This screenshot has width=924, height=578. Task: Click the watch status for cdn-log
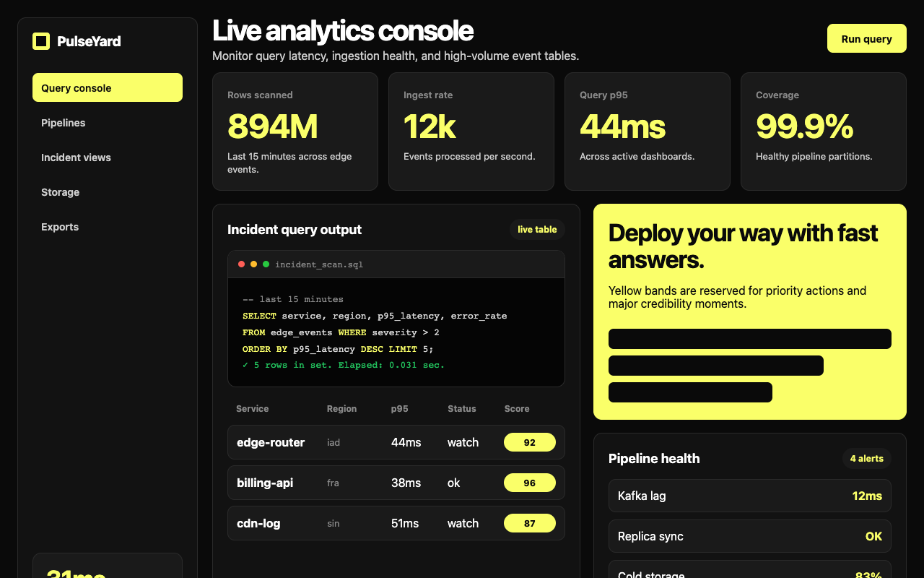[463, 523]
